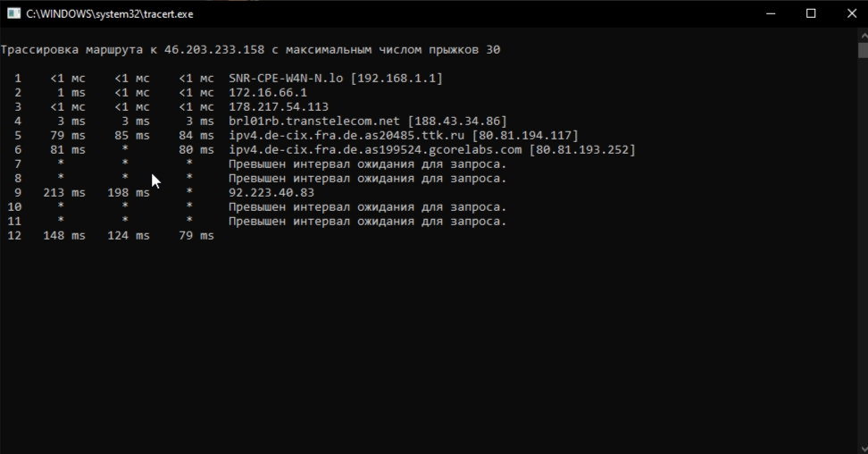Click the 213 ms value in hop 9
The image size is (868, 454).
pos(63,193)
